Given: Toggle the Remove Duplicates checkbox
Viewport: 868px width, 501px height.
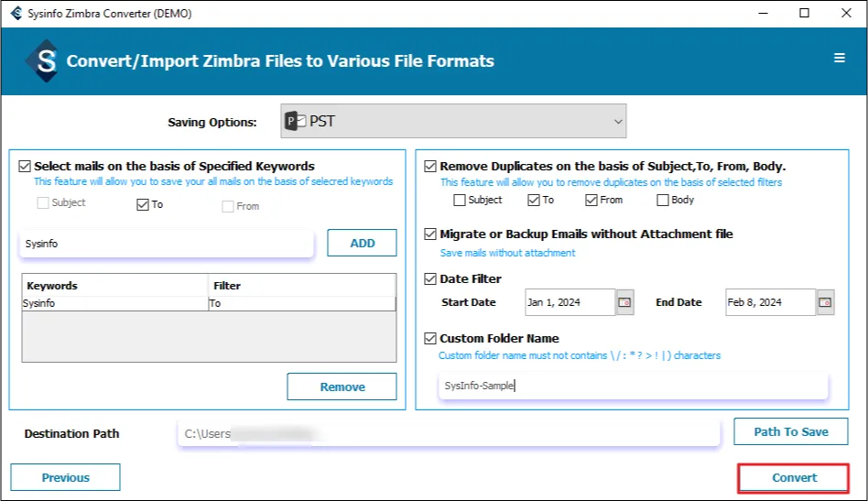Looking at the screenshot, I should (x=430, y=167).
